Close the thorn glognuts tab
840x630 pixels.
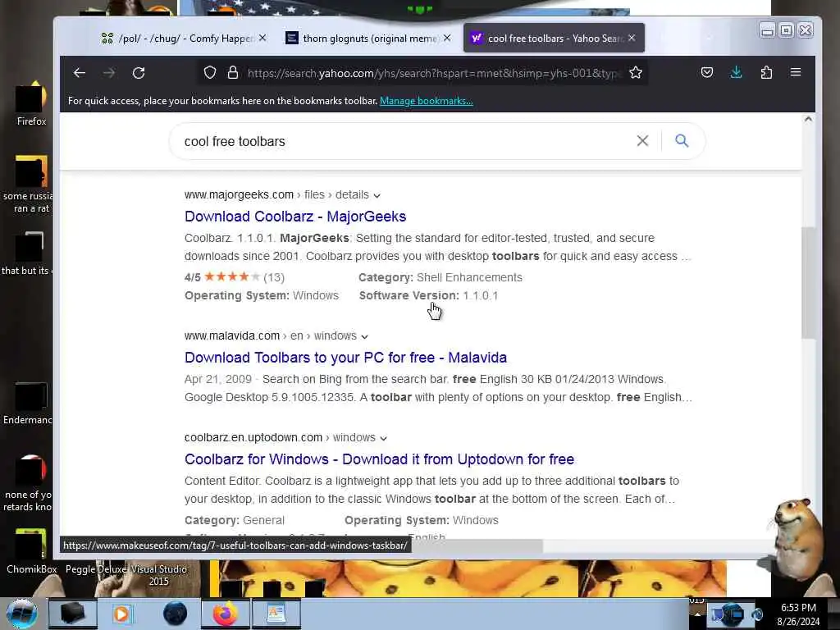click(x=447, y=38)
